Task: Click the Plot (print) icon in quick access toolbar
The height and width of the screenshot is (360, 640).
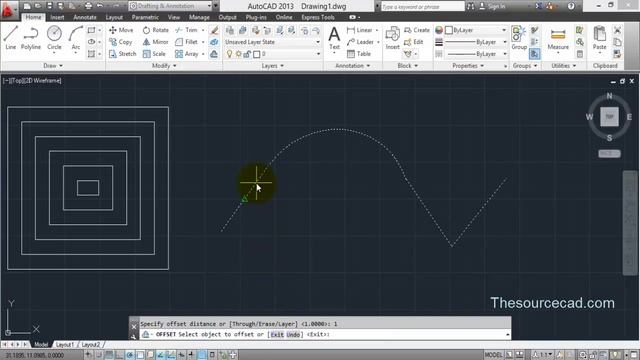Action: [x=88, y=6]
